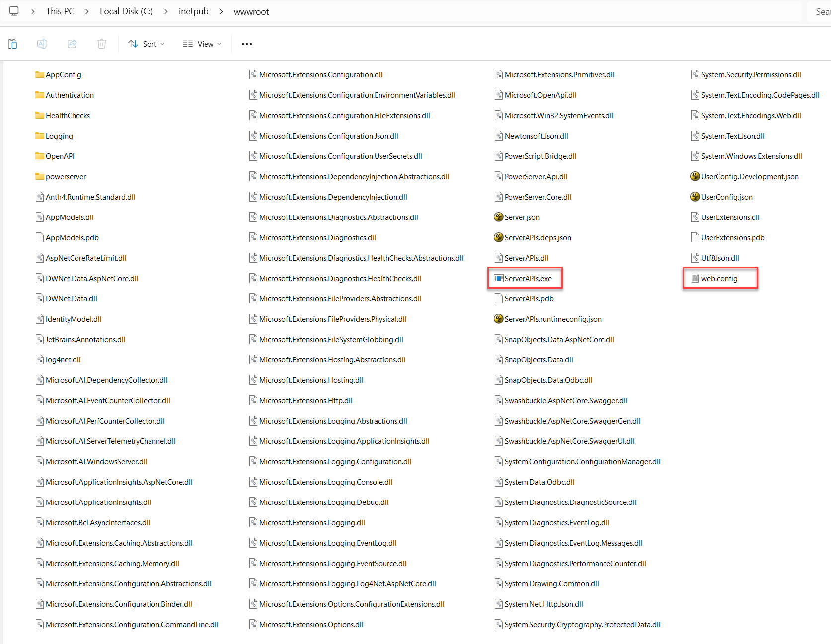The image size is (831, 644).
Task: Open the Sort dropdown menu
Action: pos(146,44)
